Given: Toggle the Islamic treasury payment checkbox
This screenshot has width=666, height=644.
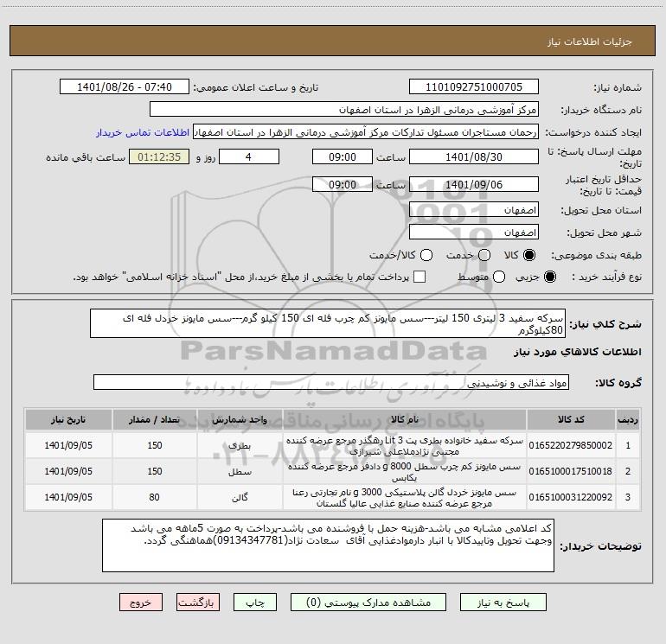Looking at the screenshot, I should (x=419, y=277).
